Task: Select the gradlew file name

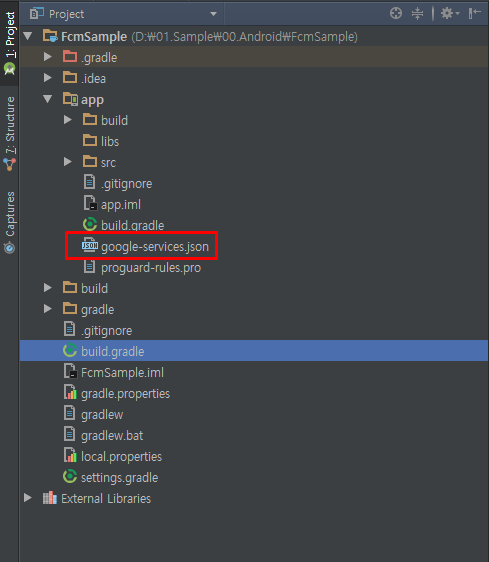Action: (x=102, y=415)
